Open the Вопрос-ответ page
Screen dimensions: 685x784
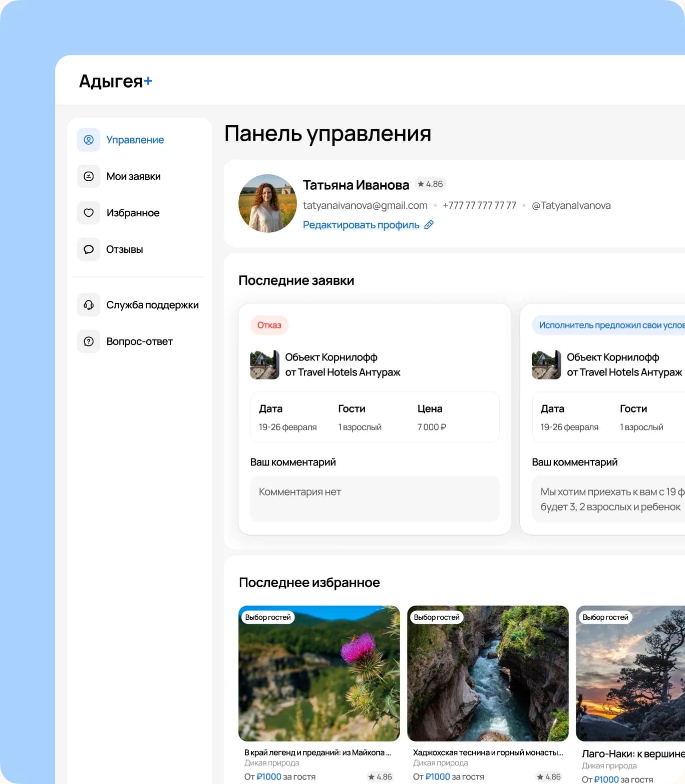tap(140, 341)
